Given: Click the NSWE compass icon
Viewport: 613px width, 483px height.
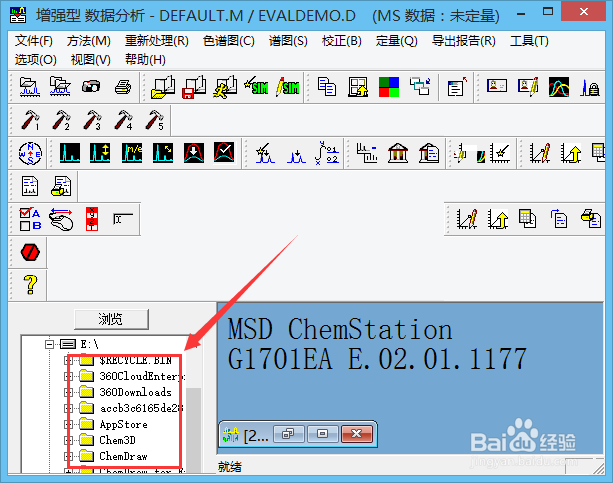Looking at the screenshot, I should [30, 153].
